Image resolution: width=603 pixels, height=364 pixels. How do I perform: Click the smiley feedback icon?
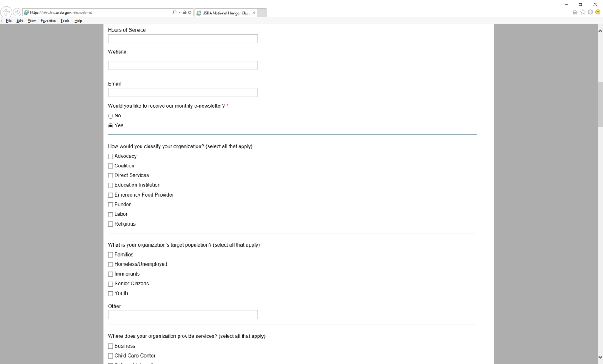(x=598, y=12)
